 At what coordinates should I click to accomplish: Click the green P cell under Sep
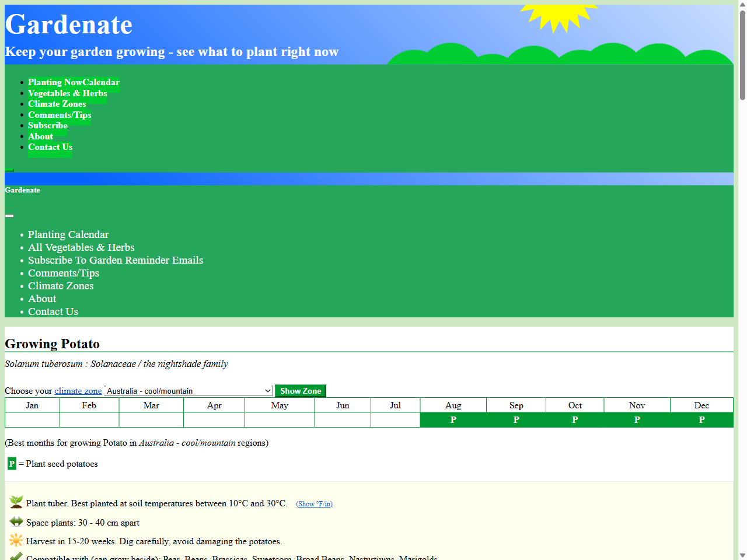click(516, 420)
